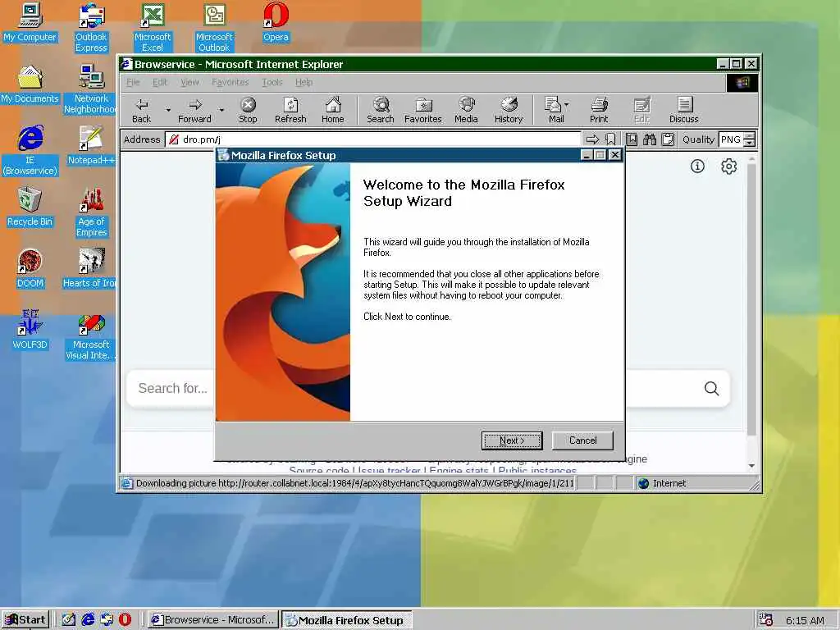Click the Go arrow beside address bar
Viewport: 840px width, 630px height.
(592, 139)
